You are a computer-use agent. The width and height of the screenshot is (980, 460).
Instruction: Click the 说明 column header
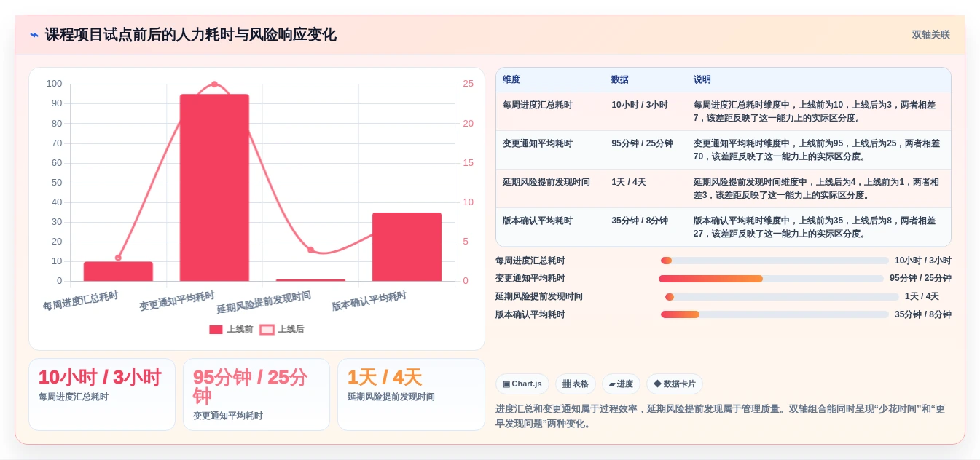pos(702,80)
